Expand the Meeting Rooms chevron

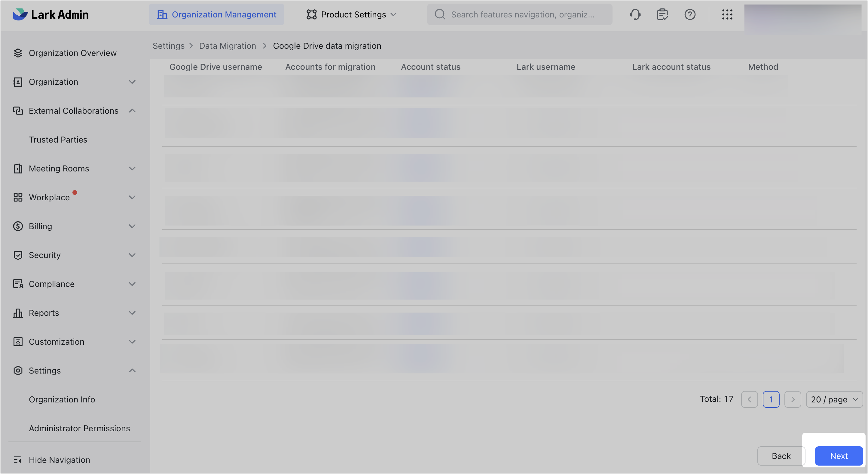(132, 168)
